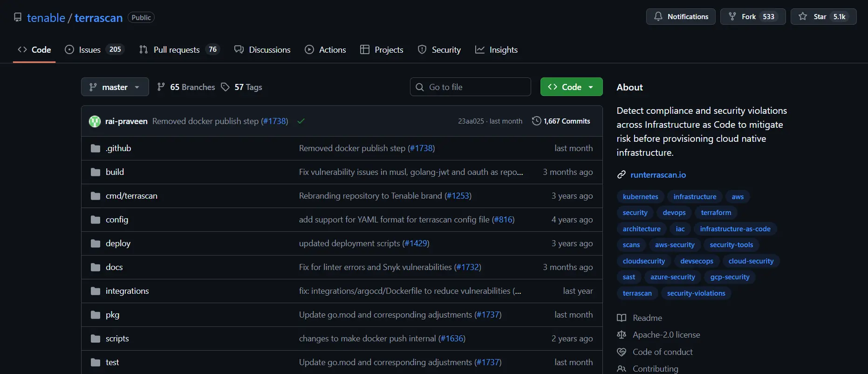Fork the repository with the Fork button

click(x=753, y=17)
